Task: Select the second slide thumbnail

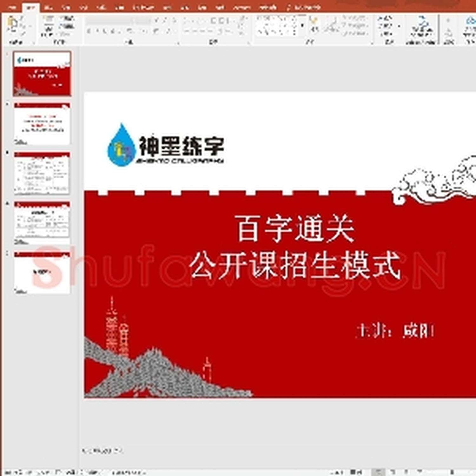Action: [42, 124]
